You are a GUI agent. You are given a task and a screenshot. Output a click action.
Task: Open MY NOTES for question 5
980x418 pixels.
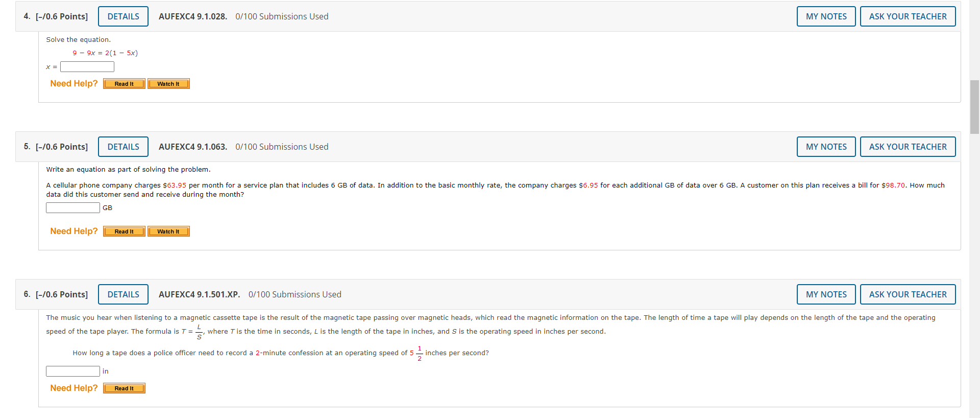(825, 147)
